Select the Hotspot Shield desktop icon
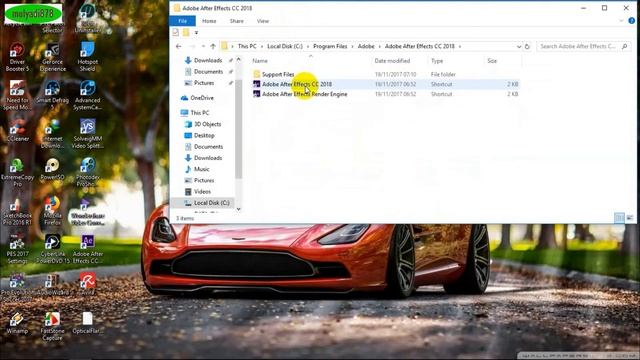This screenshot has height=360, width=640. (x=87, y=57)
